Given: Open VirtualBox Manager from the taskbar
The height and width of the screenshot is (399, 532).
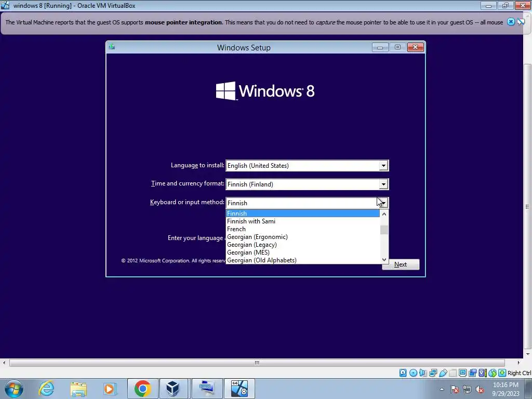Looking at the screenshot, I should tap(173, 389).
